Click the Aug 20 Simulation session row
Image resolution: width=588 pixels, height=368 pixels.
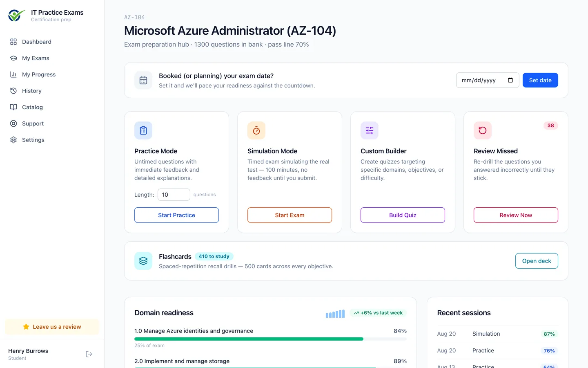tap(497, 334)
